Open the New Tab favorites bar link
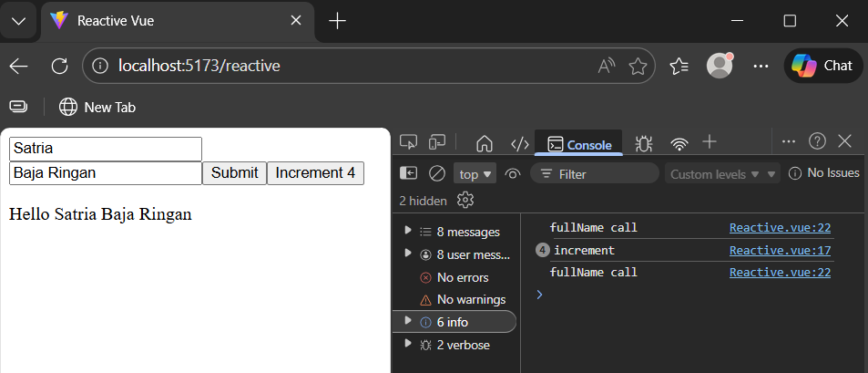The image size is (868, 373). tap(97, 107)
